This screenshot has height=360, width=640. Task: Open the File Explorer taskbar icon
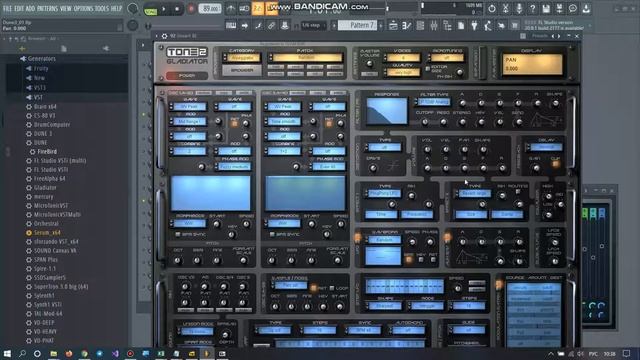click(53, 353)
